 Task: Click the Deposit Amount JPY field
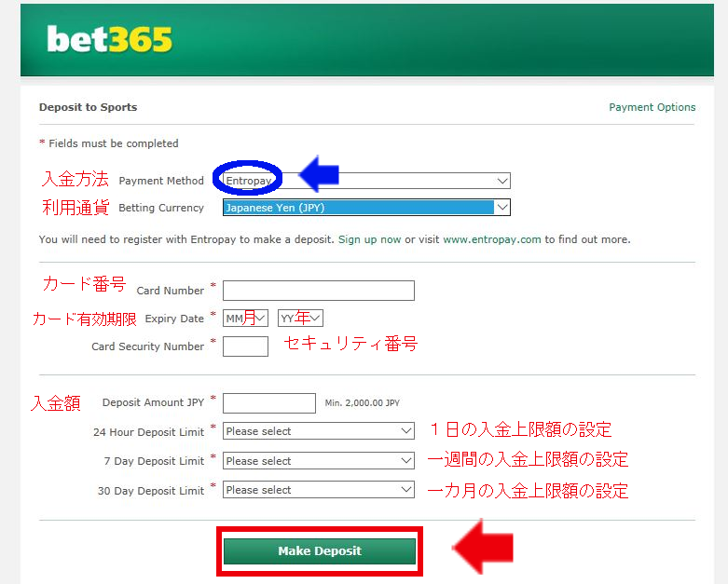(269, 403)
